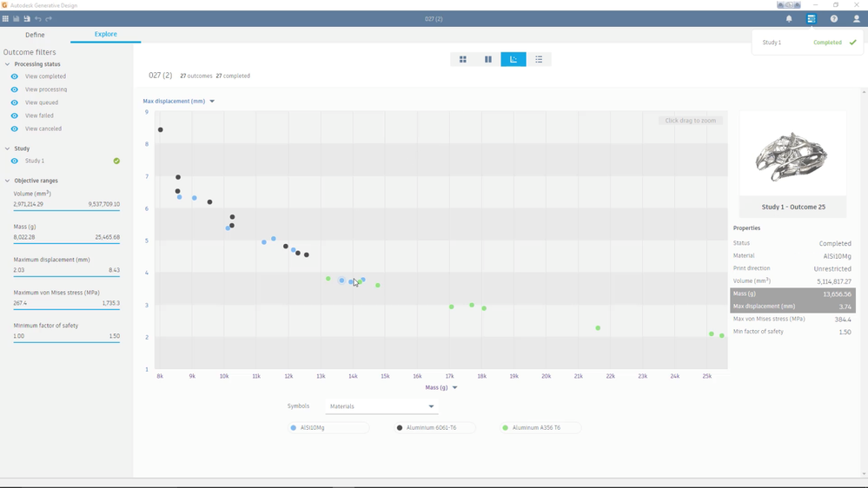Image resolution: width=868 pixels, height=488 pixels.
Task: Open the Materials symbols dropdown
Action: tap(381, 406)
